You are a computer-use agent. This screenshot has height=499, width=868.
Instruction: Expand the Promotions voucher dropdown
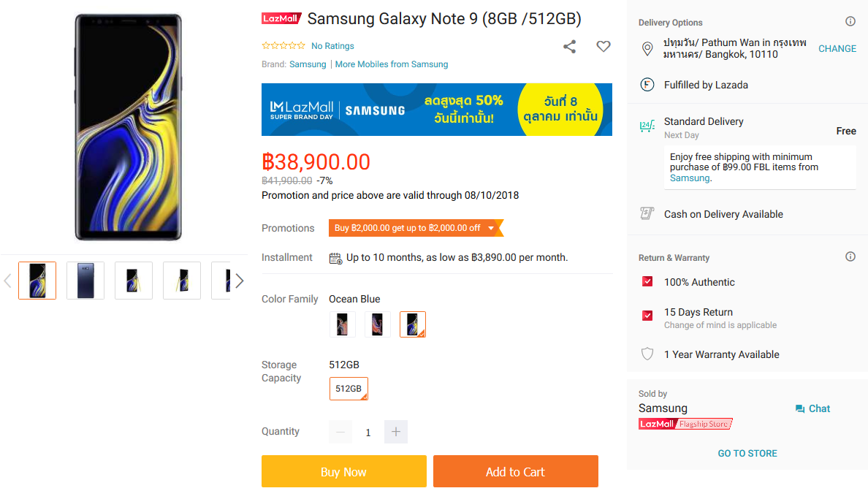(x=491, y=228)
